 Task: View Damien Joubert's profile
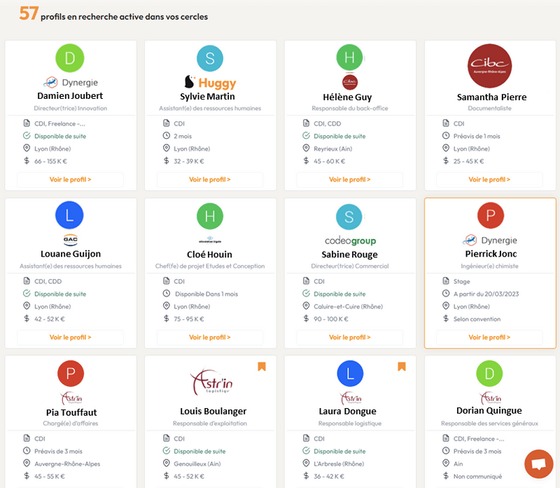click(70, 179)
